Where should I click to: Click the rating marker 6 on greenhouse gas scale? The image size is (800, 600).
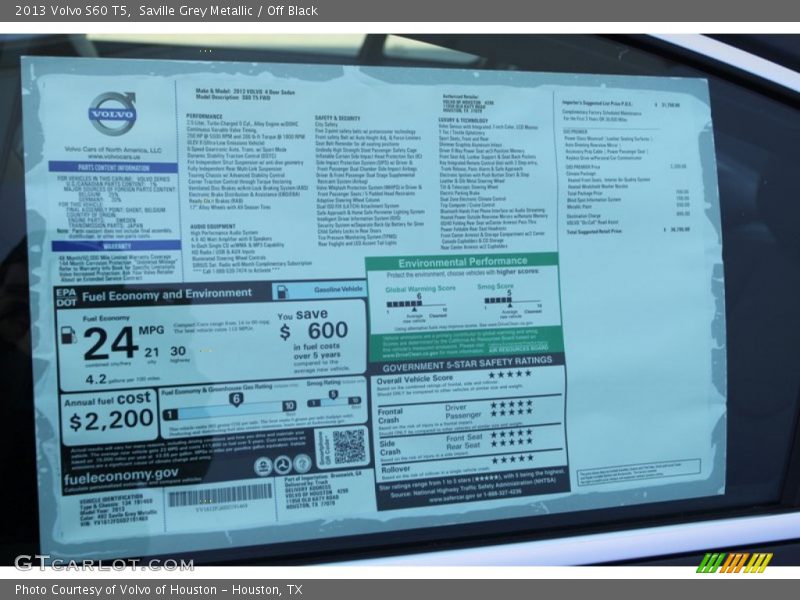point(236,399)
